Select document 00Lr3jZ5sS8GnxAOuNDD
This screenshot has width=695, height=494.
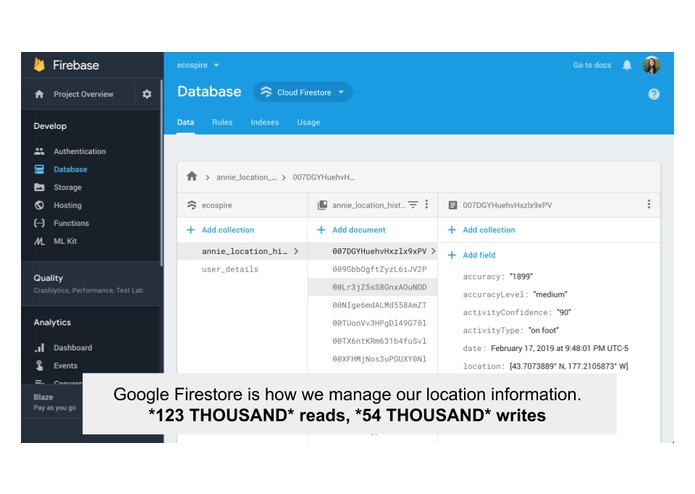[x=379, y=287]
